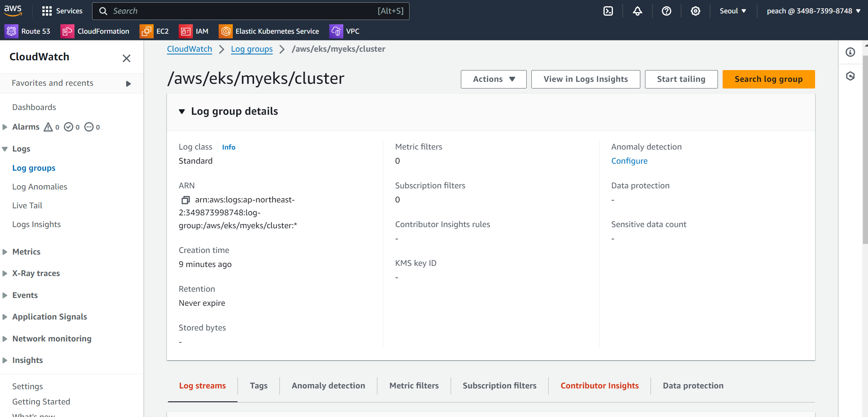Image resolution: width=868 pixels, height=417 pixels.
Task: Collapse the Logs navigation section
Action: (x=5, y=149)
